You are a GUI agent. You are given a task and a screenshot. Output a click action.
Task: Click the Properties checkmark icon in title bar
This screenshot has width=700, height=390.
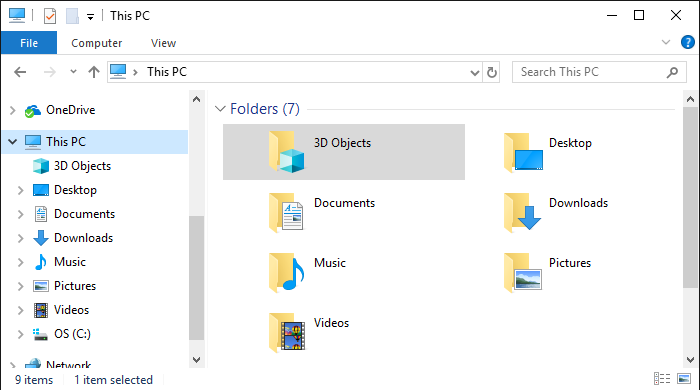[50, 16]
